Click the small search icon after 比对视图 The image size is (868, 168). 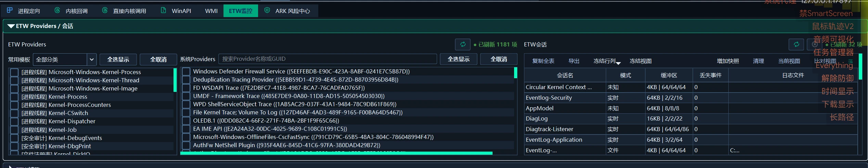[850, 61]
